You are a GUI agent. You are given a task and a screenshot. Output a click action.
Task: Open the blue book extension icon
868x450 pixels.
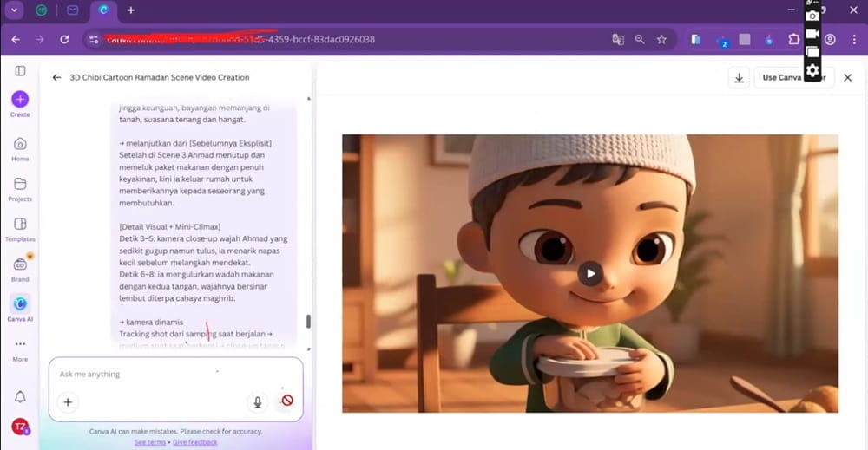click(x=696, y=39)
